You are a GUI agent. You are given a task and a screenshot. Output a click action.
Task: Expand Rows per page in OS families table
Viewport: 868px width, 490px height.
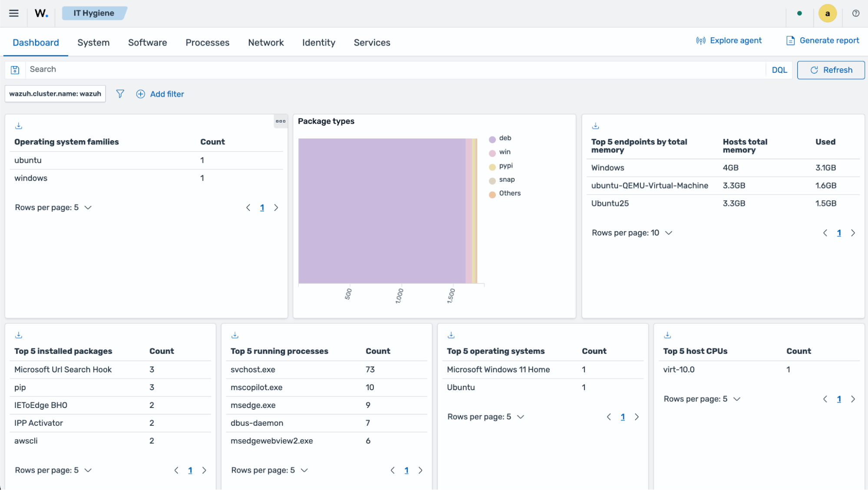click(53, 207)
